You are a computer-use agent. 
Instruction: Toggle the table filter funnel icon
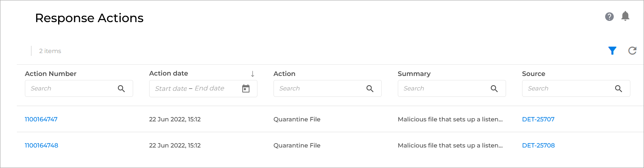(612, 51)
